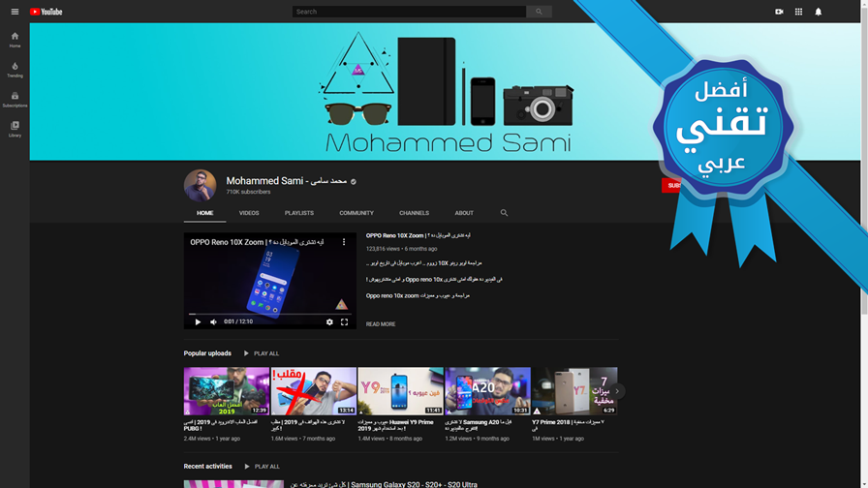Click the create video camera icon

click(779, 12)
